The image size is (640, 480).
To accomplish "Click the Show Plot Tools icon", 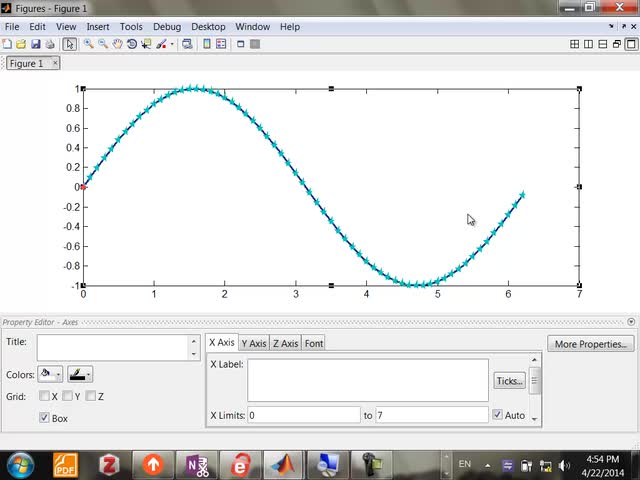I will tap(255, 44).
